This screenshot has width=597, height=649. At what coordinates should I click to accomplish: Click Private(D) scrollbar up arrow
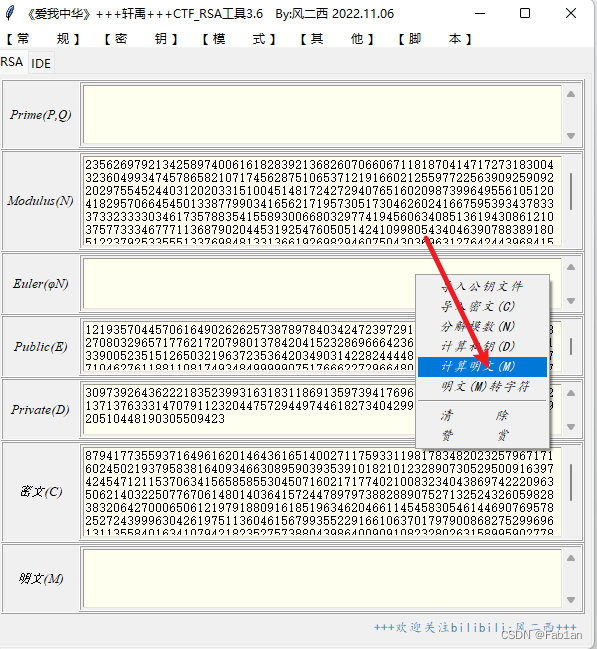[x=571, y=393]
